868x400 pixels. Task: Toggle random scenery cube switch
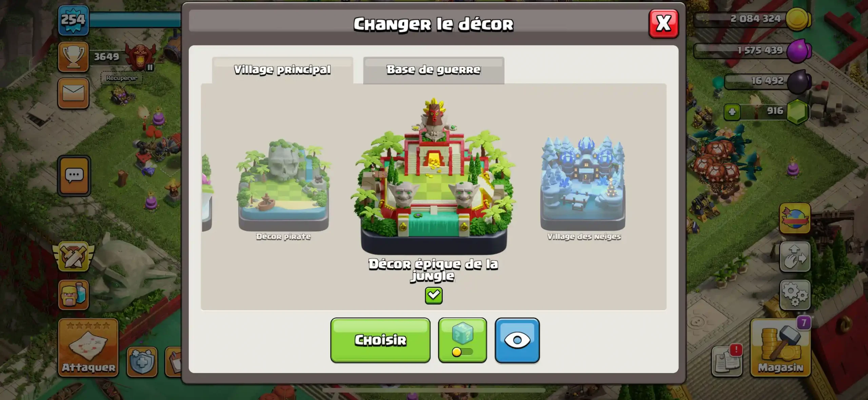point(462,340)
